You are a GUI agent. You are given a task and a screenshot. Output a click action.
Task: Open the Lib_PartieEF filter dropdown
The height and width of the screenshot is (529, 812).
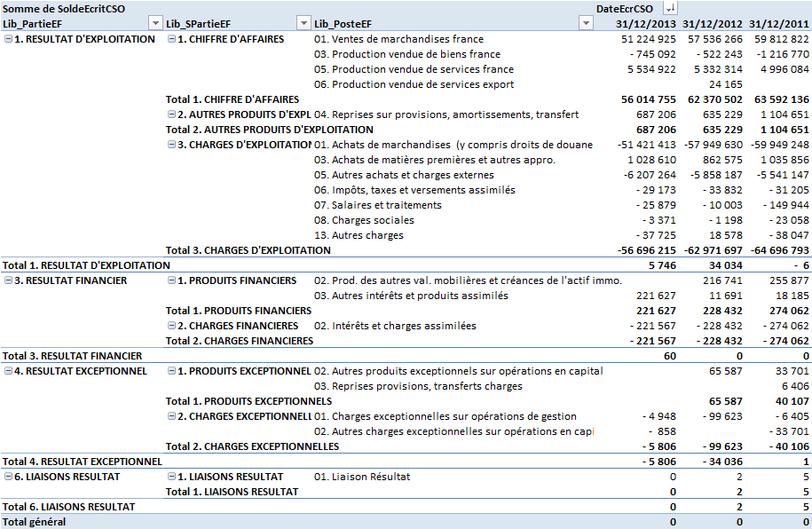coord(155,23)
